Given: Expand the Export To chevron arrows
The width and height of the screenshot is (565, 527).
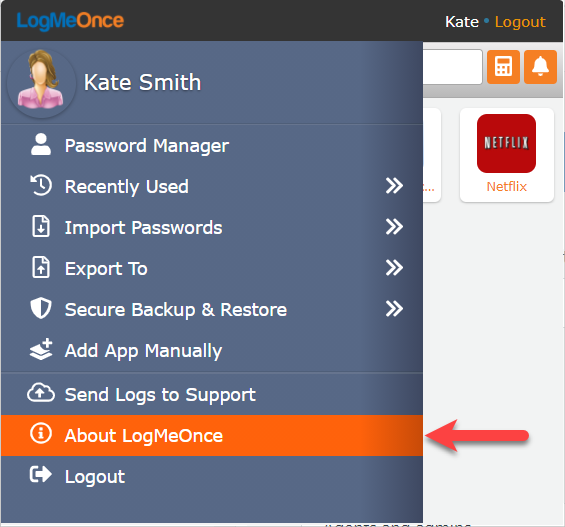Looking at the screenshot, I should point(394,268).
